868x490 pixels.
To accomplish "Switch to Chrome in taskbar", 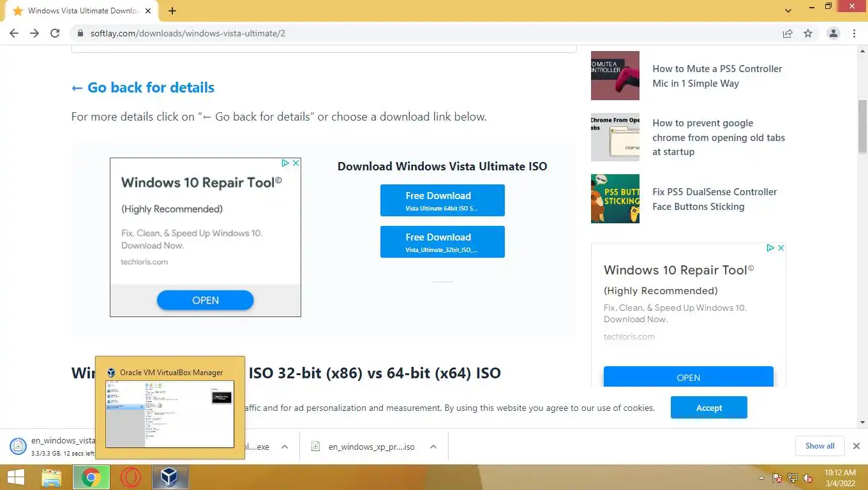I will [x=91, y=477].
